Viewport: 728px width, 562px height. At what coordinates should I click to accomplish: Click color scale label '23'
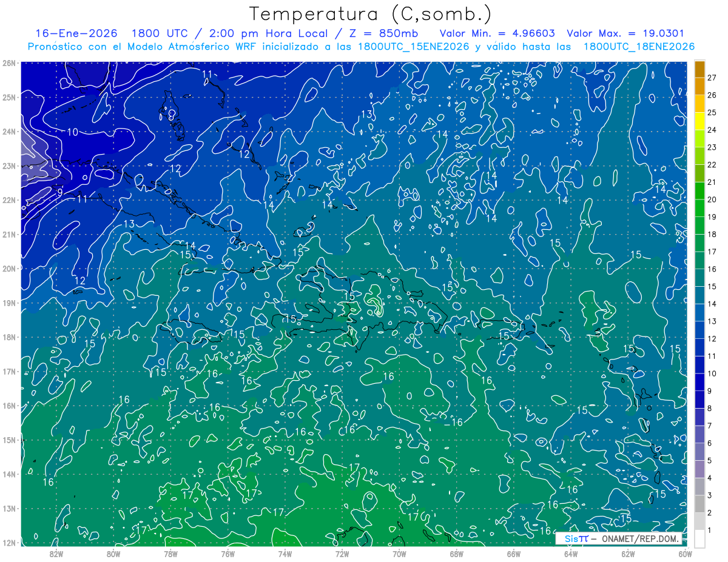pyautogui.click(x=712, y=147)
